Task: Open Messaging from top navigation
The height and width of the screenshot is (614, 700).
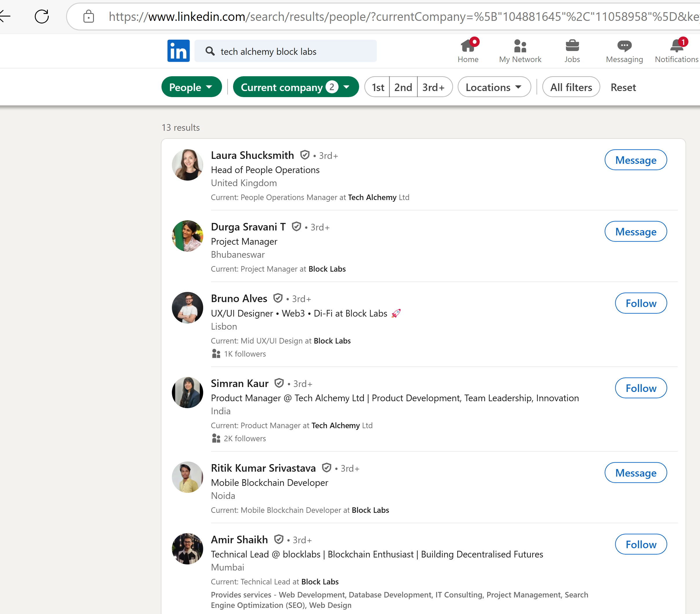Action: (x=624, y=51)
